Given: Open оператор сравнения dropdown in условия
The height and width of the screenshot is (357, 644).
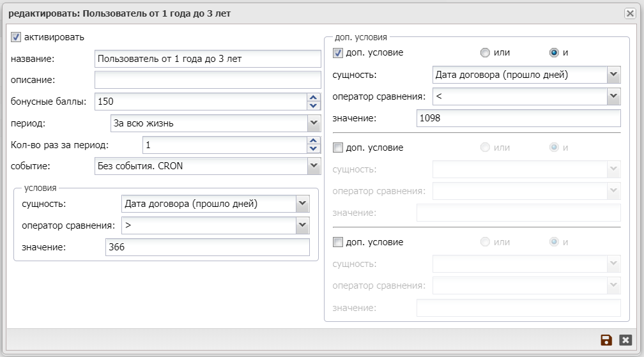Looking at the screenshot, I should (x=302, y=225).
